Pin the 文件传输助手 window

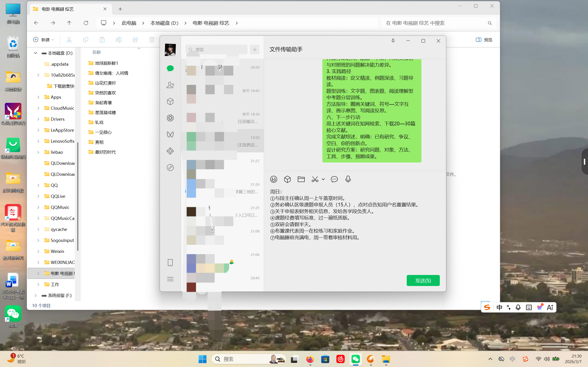(x=393, y=41)
